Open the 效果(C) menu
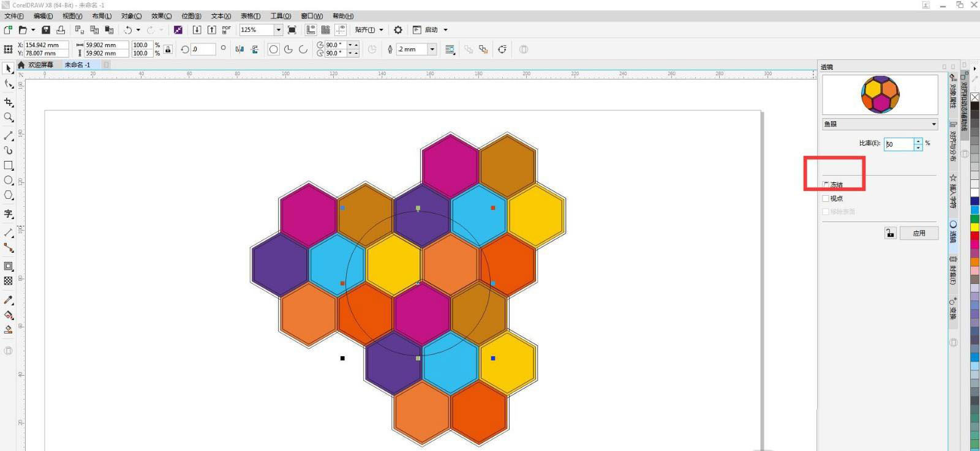Screen dimensions: 980x451 click(x=161, y=16)
